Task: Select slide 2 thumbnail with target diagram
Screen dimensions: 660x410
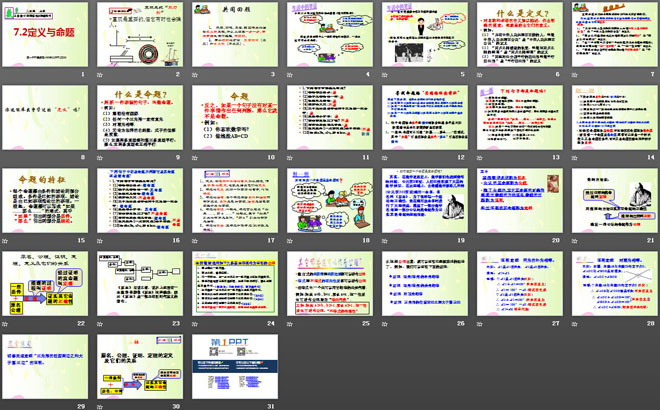Action: click(140, 35)
